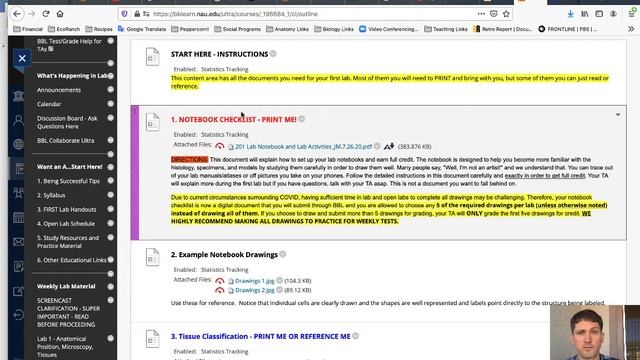Image resolution: width=640 pixels, height=360 pixels.
Task: Open the library icon in toolbar
Action: [584, 14]
